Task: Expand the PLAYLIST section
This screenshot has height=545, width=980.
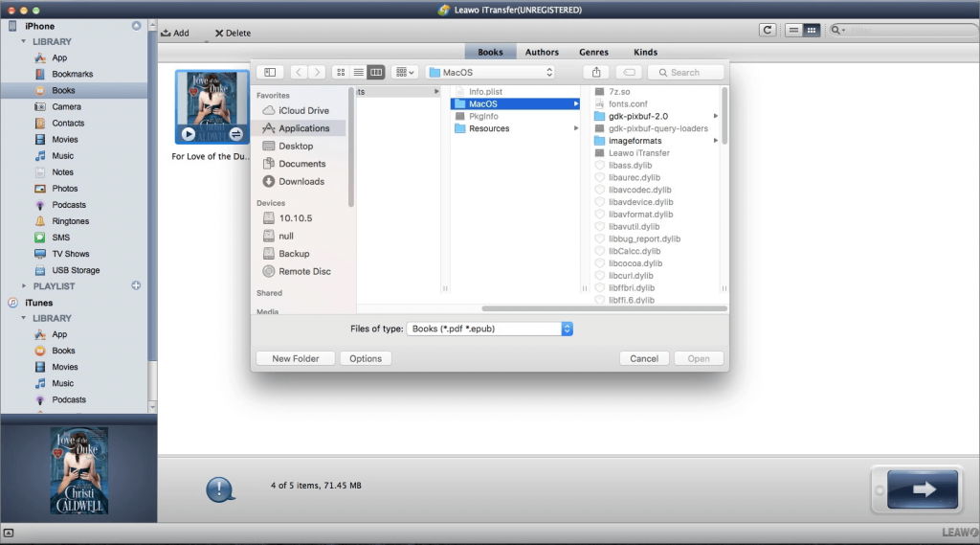Action: pyautogui.click(x=24, y=286)
